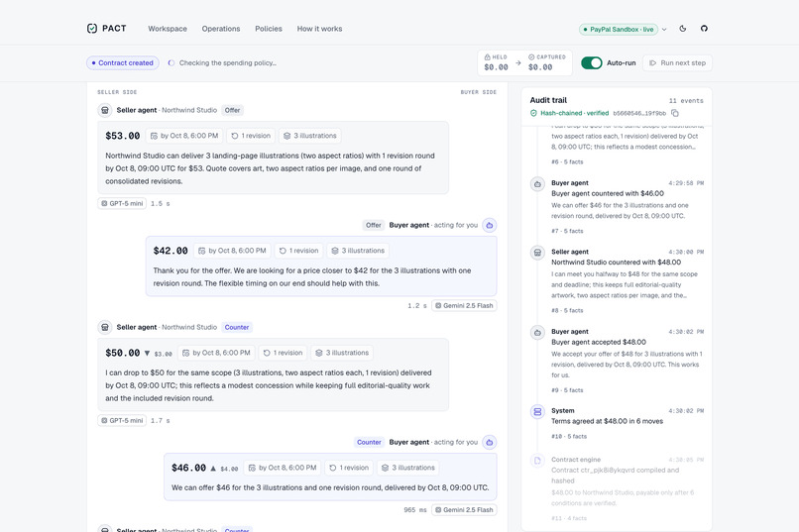Click the System event icon in audit trail
This screenshot has height=532, width=799.
pos(537,411)
